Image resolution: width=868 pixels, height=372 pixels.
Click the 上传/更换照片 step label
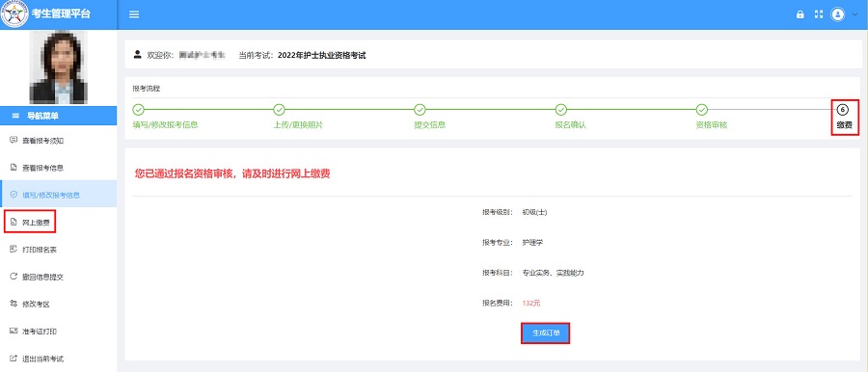[298, 125]
